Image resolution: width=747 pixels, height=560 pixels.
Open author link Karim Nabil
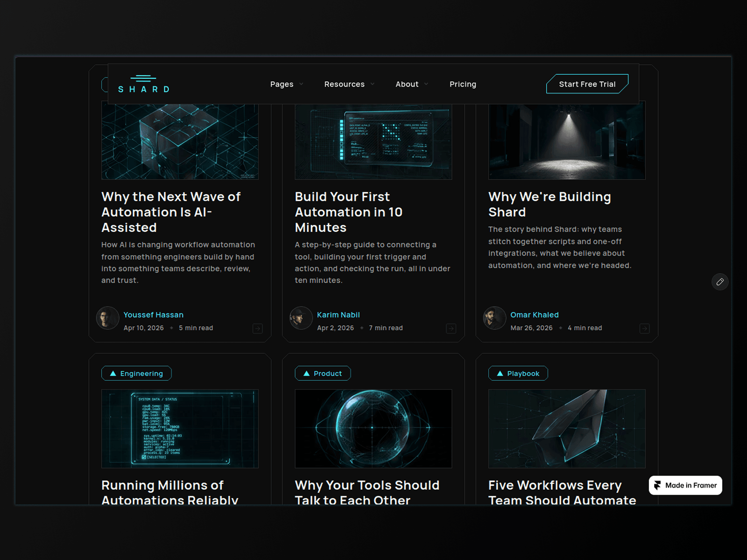(x=338, y=315)
